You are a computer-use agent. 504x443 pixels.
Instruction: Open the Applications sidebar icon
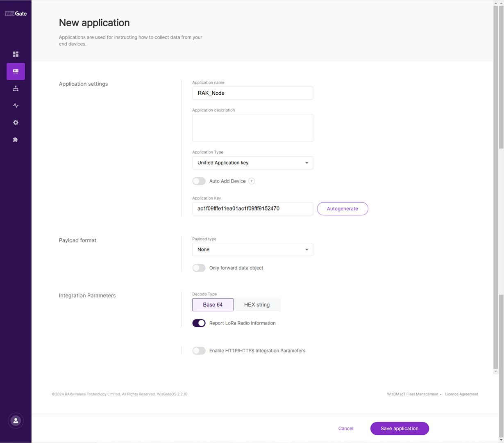16,71
